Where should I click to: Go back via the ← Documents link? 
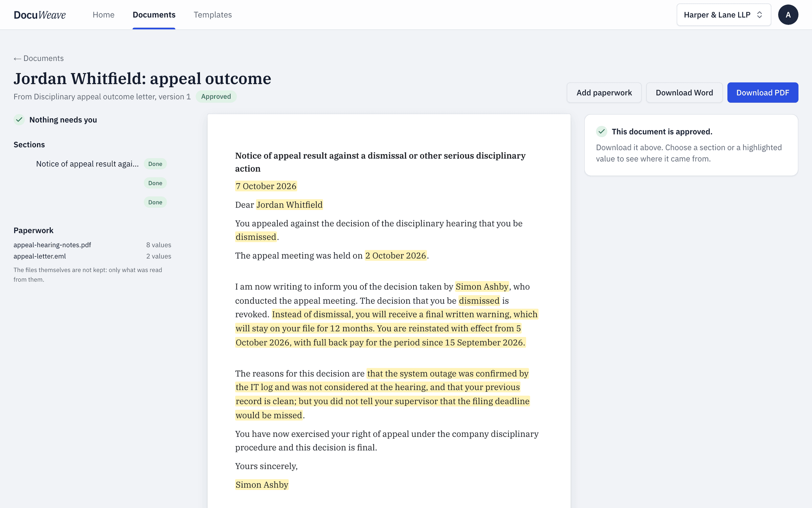coord(39,58)
